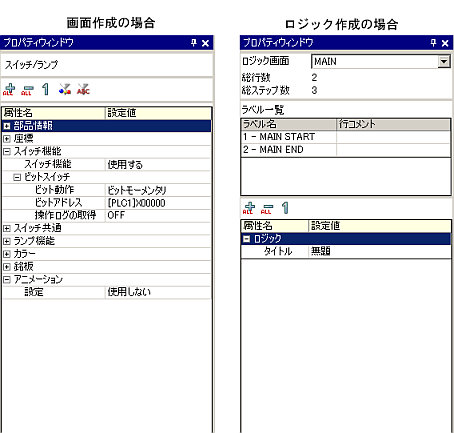Close the right プロパティウィンドウ panel
The image size is (454, 433).
445,43
